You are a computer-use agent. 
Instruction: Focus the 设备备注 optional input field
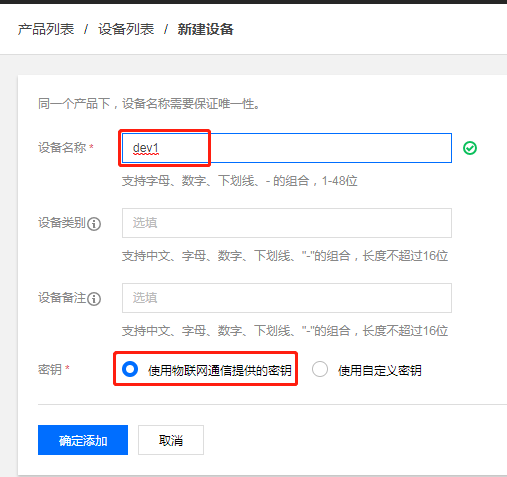coord(287,298)
